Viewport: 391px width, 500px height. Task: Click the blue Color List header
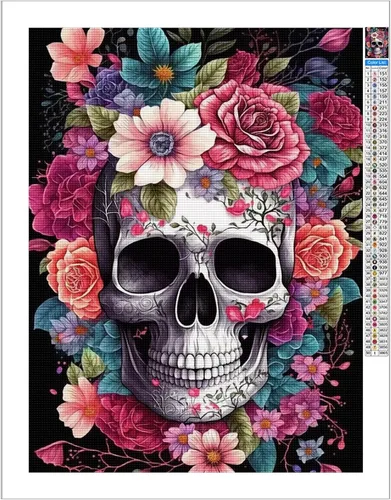tap(377, 62)
